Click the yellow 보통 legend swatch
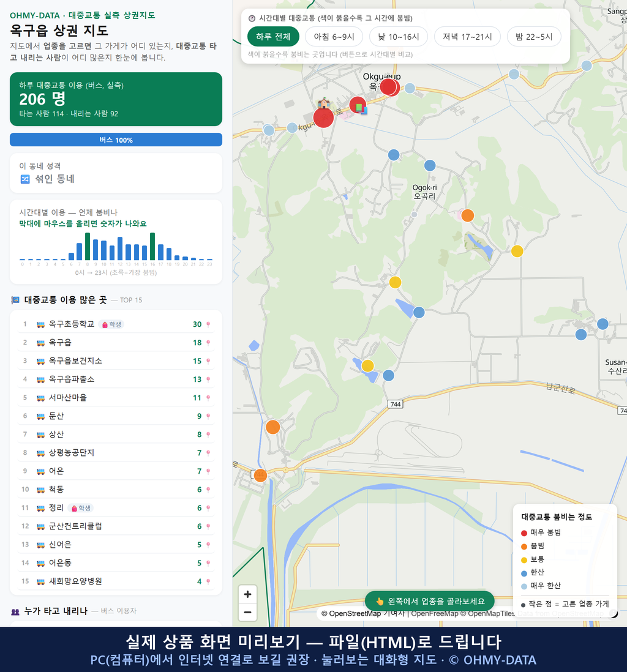This screenshot has height=672, width=627. (524, 560)
